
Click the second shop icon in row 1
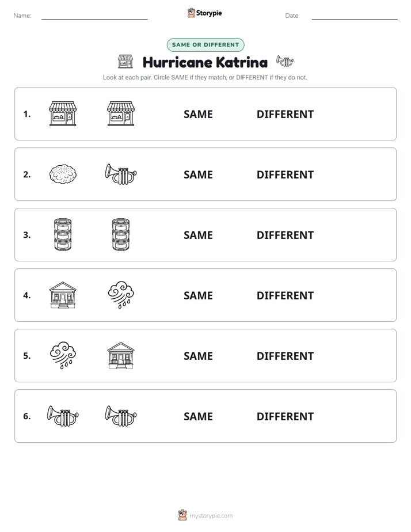121,113
